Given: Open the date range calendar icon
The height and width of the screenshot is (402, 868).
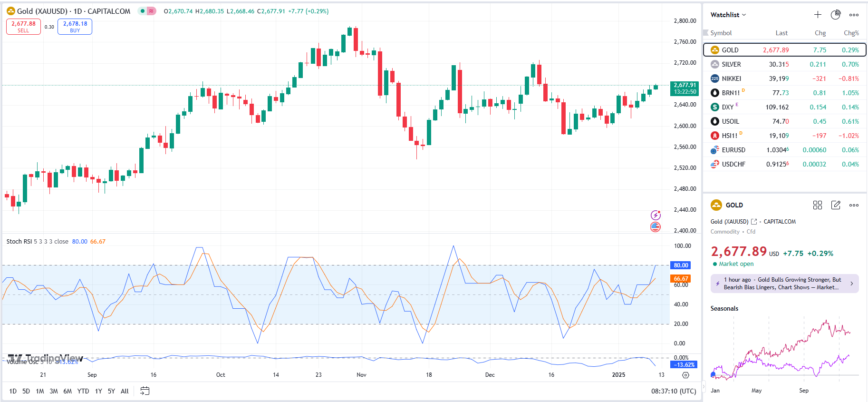Looking at the screenshot, I should pyautogui.click(x=145, y=391).
